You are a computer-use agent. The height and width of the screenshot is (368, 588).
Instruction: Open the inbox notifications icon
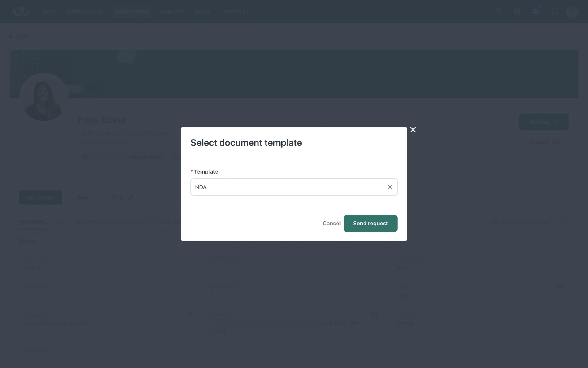pos(536,12)
